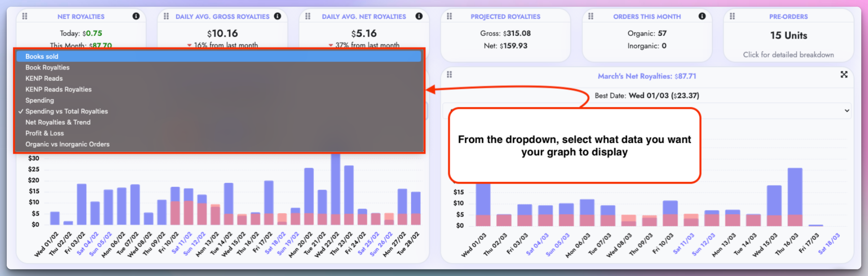Open the Orders This Month info icon
This screenshot has width=868, height=276.
(x=702, y=16)
